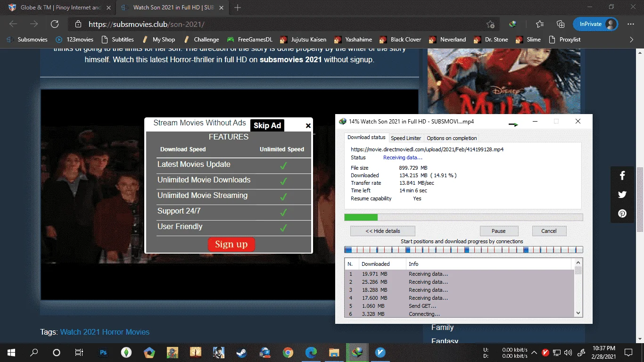Select connection row 5 Send GET
The height and width of the screenshot is (362, 644).
pos(459,306)
